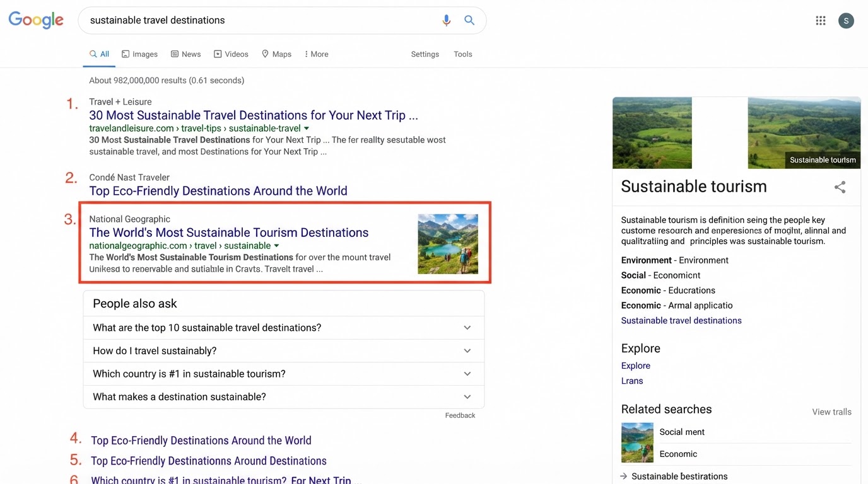Click the Lrans link
This screenshot has height=484, width=868.
pyautogui.click(x=632, y=381)
